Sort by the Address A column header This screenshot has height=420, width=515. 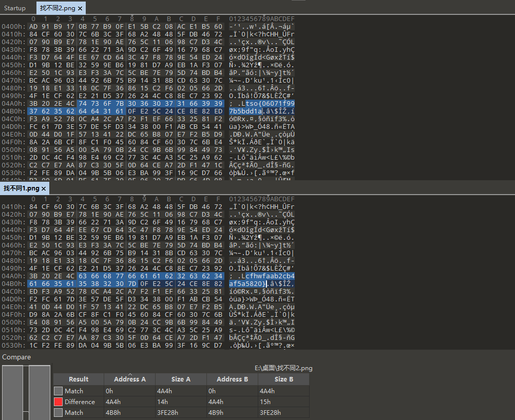tap(129, 379)
